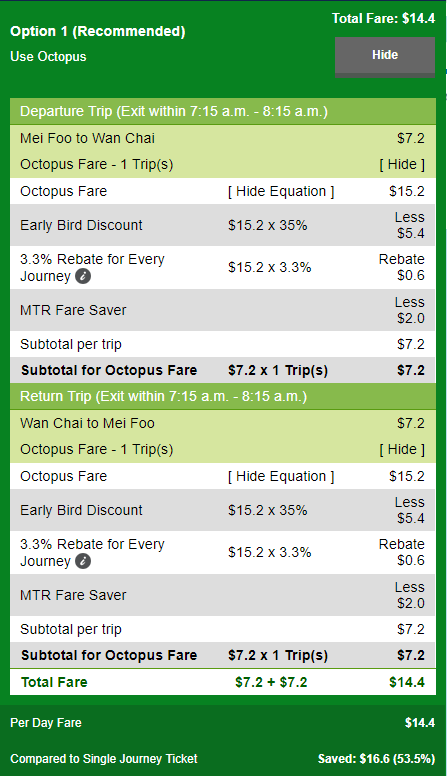Hide Equation for Departure Trip Octopus Fare
This screenshot has width=447, height=776.
[x=281, y=192]
